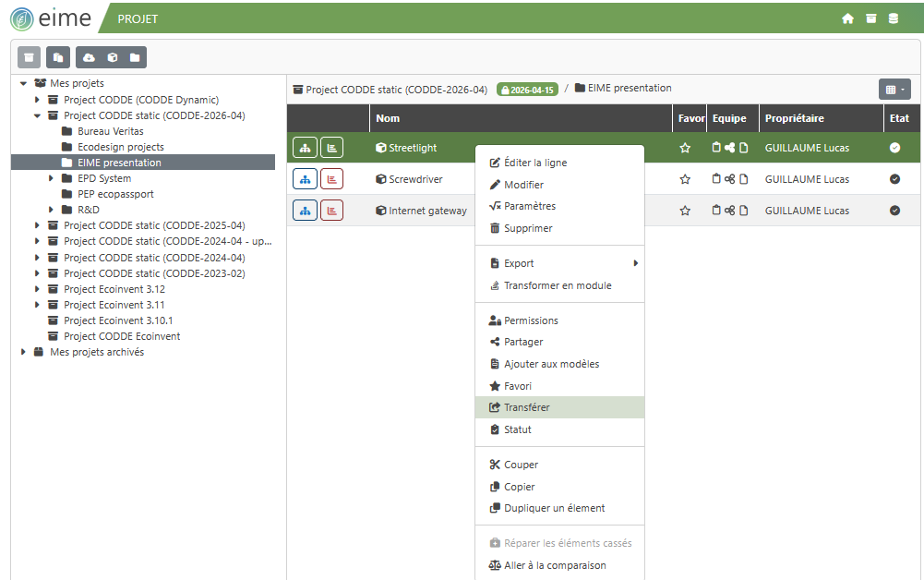
Task: Select Supprimer menu entry
Action: pyautogui.click(x=559, y=228)
